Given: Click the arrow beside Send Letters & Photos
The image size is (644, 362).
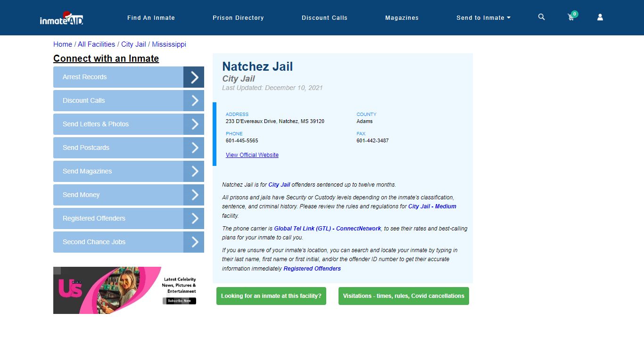Looking at the screenshot, I should (194, 124).
